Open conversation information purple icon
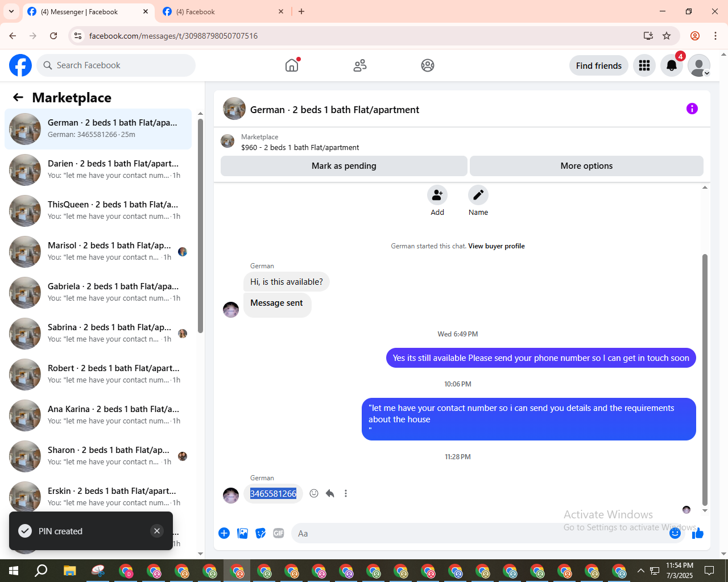 (692, 109)
